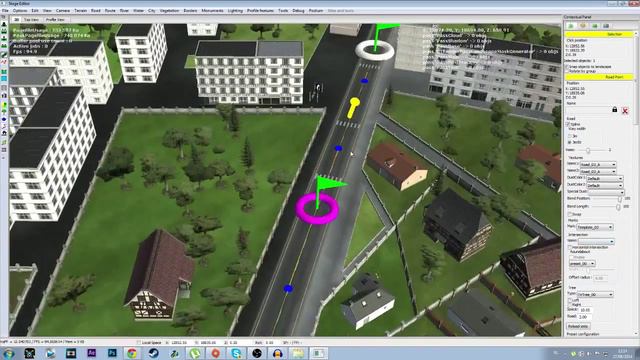Select the green flag with white ring
This screenshot has height=360, width=640.
(376, 42)
